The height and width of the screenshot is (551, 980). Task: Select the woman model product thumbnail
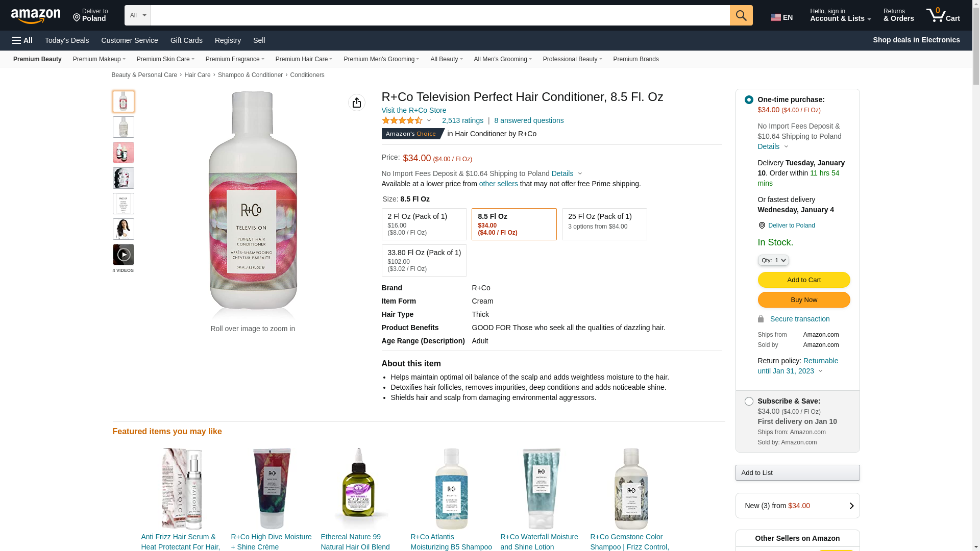coord(123,229)
